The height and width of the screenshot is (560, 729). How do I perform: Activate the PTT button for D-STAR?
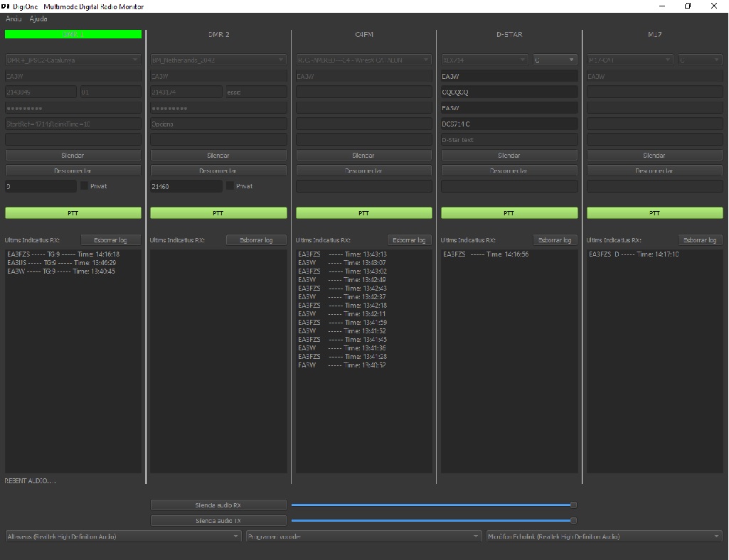[x=509, y=213]
